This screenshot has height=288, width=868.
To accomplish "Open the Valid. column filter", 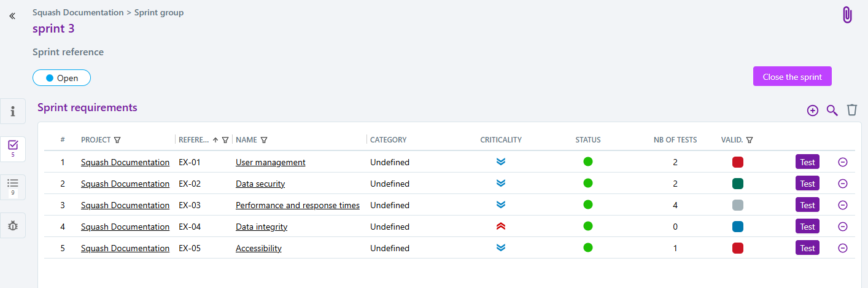I will [750, 140].
